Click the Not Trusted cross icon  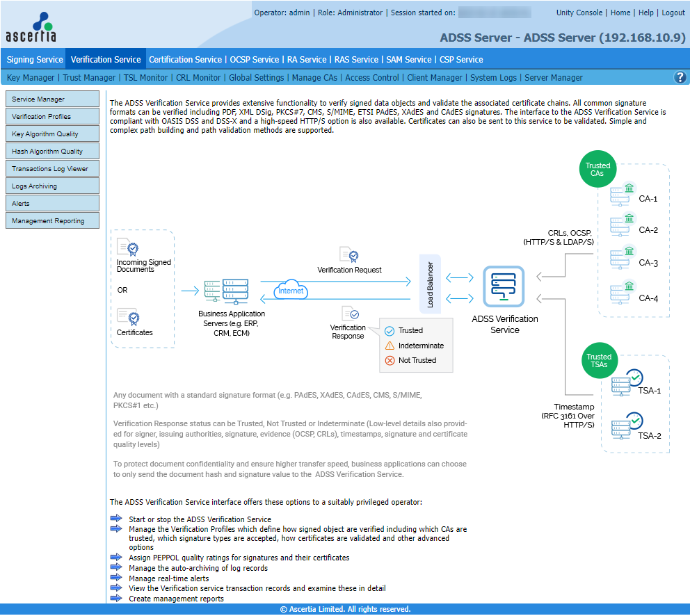pyautogui.click(x=390, y=361)
